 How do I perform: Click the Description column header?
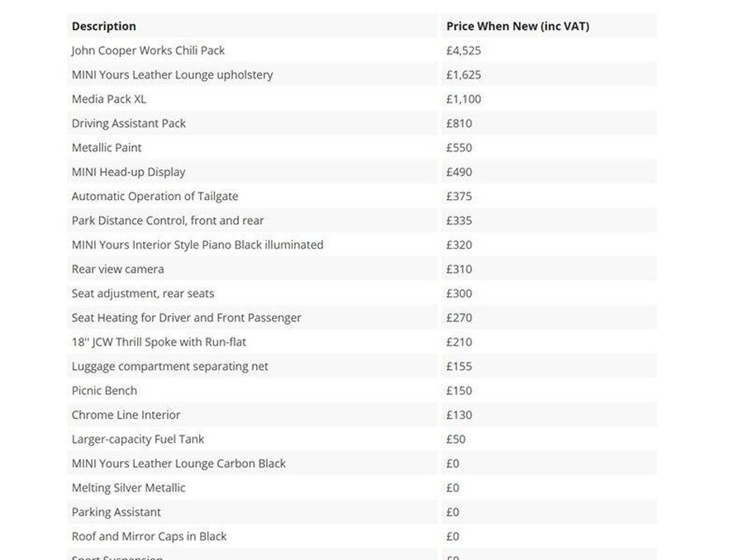(x=104, y=26)
